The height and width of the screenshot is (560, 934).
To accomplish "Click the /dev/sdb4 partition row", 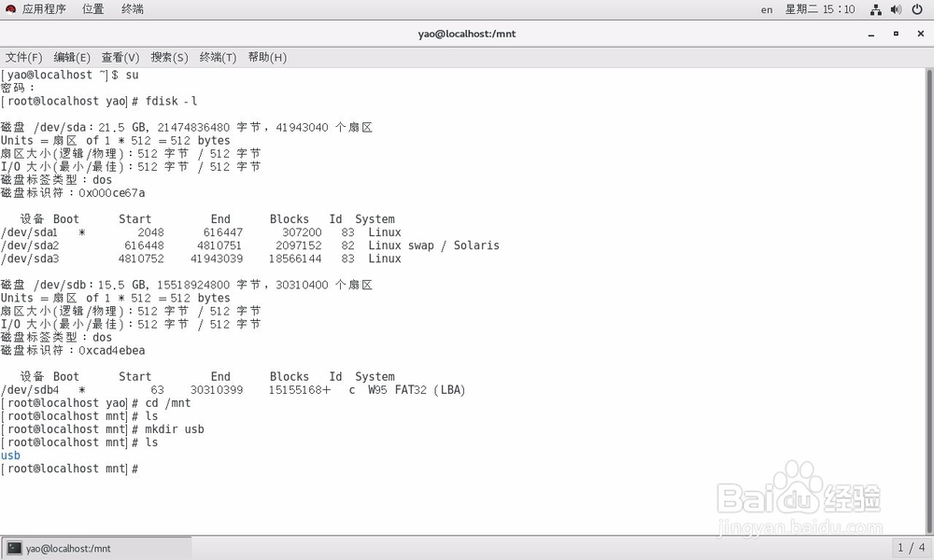I will [x=233, y=390].
